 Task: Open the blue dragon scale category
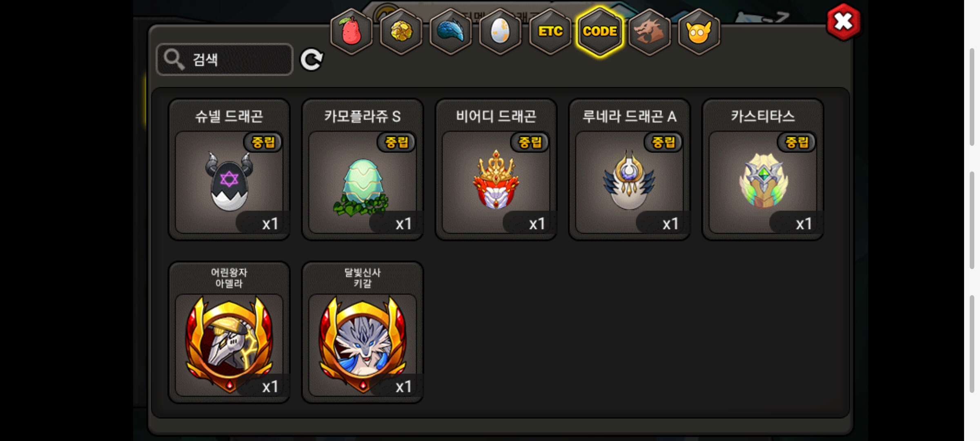(x=451, y=32)
